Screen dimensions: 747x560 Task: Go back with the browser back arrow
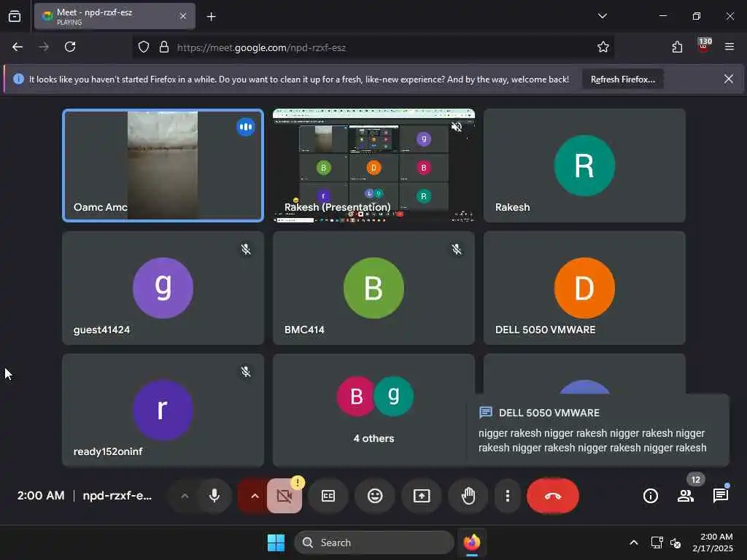[18, 47]
